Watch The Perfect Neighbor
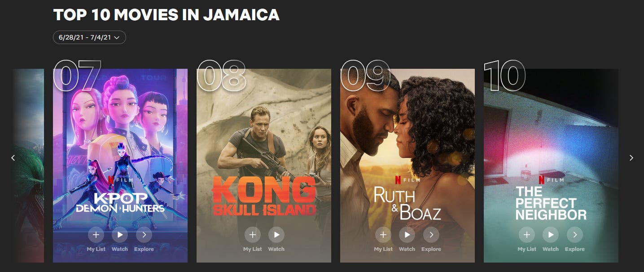The height and width of the screenshot is (272, 644). tap(551, 235)
